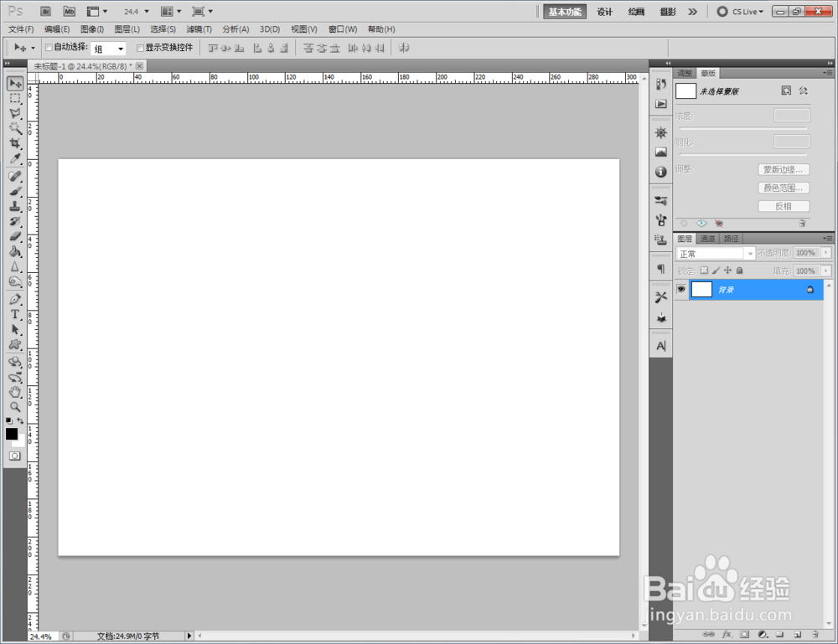
Task: Click the 颜色范围... button
Action: [x=784, y=188]
